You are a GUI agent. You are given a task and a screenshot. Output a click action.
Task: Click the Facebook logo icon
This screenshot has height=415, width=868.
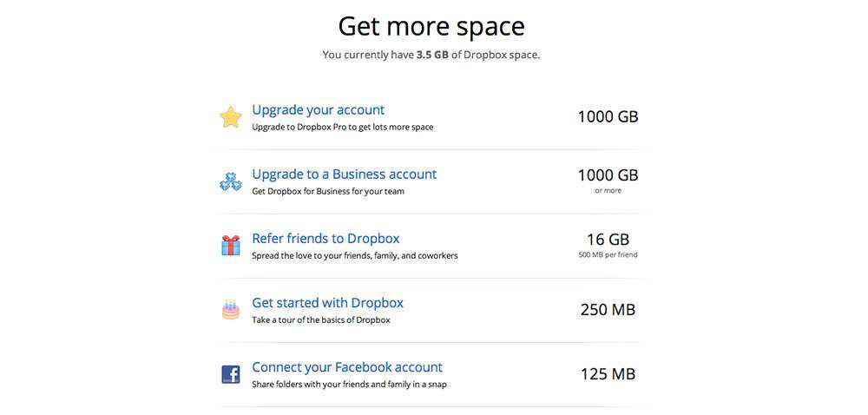pos(230,374)
